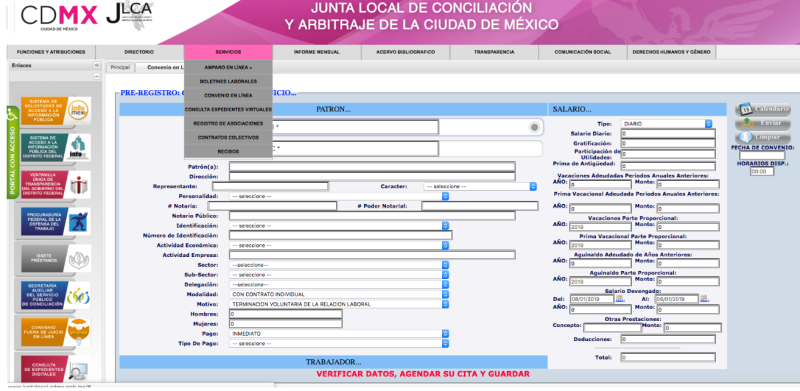Screen dimensions: 800x391
Task: Select Boletines Laborales from Servicios menu
Action: pyautogui.click(x=228, y=81)
